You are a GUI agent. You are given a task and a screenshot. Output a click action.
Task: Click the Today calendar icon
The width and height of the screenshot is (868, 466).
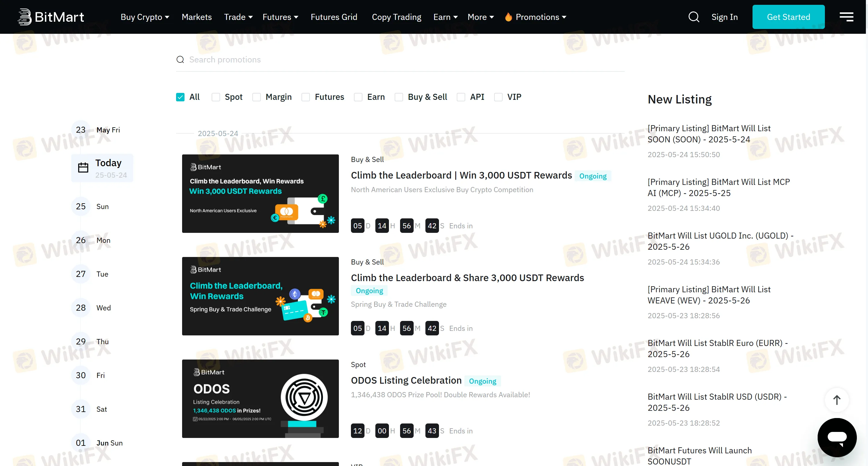coord(83,168)
